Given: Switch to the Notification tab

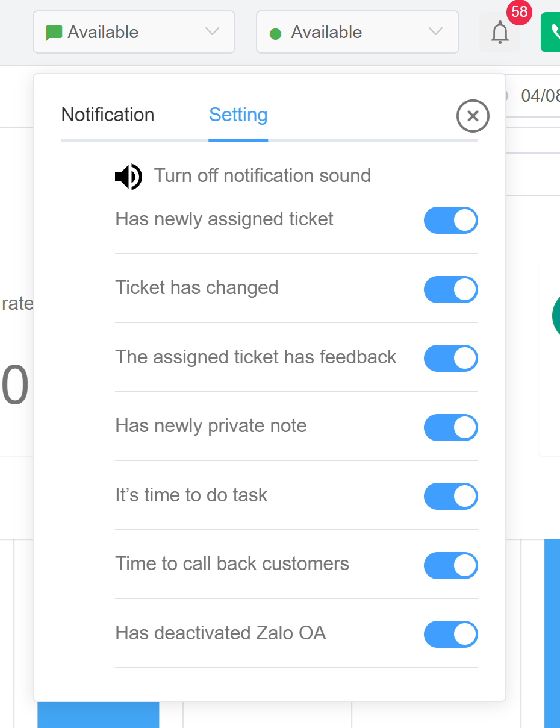Looking at the screenshot, I should tap(108, 115).
